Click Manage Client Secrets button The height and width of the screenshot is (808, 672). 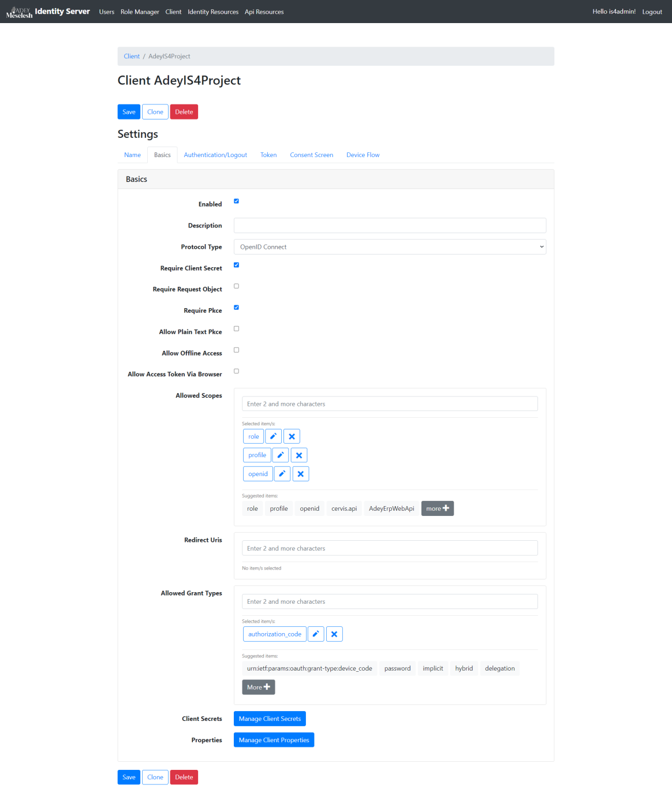[270, 719]
